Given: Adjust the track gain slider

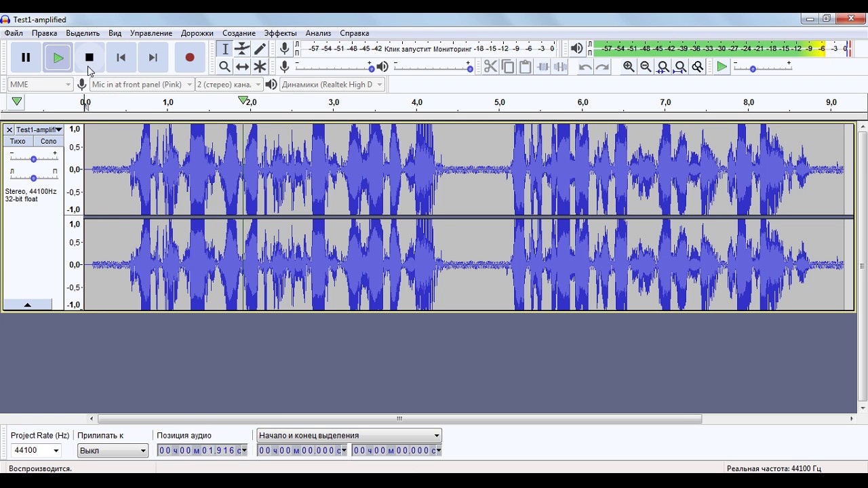Looking at the screenshot, I should tap(33, 159).
